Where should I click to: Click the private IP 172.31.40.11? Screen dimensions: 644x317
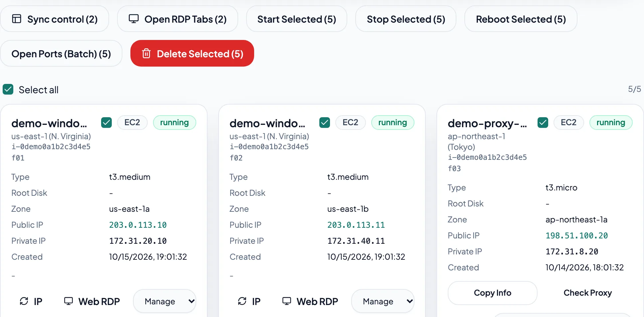pyautogui.click(x=356, y=241)
